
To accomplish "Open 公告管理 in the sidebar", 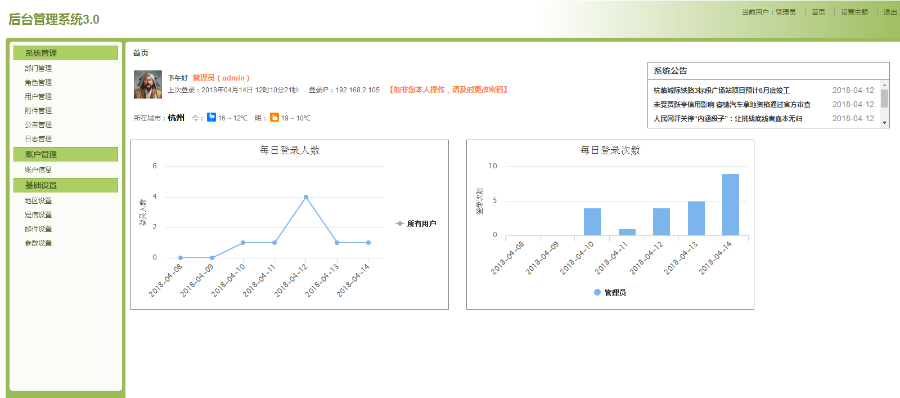I will click(38, 125).
